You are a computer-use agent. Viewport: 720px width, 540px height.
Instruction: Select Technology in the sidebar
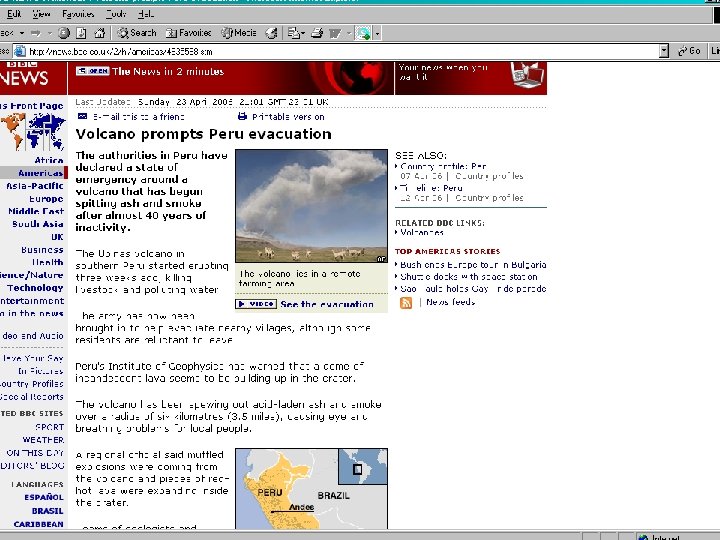(x=35, y=288)
